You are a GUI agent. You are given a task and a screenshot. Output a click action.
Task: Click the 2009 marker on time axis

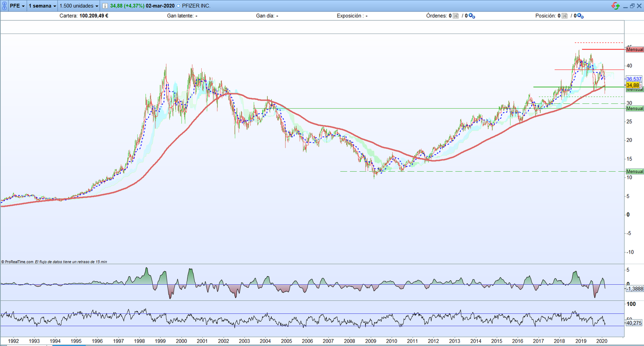[x=370, y=341]
